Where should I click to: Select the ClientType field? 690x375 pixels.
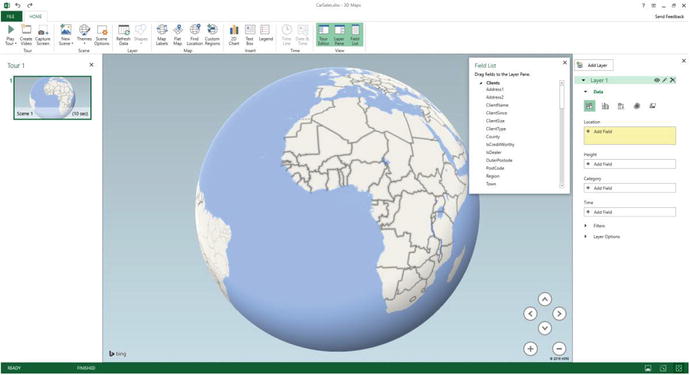coord(496,129)
